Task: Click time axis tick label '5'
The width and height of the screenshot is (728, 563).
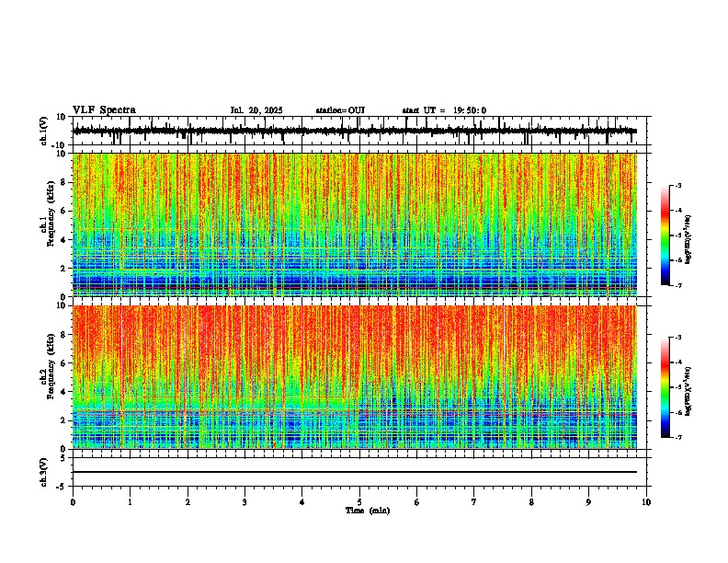Action: point(359,502)
